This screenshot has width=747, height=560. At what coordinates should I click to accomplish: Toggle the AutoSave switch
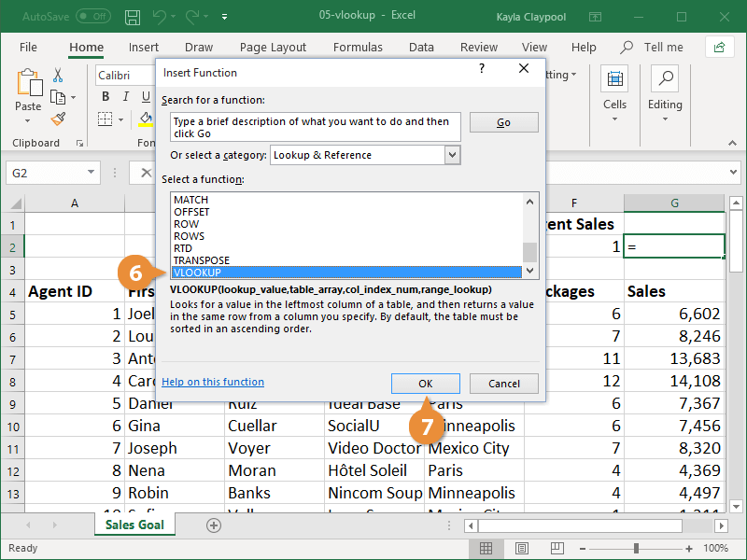pyautogui.click(x=92, y=17)
